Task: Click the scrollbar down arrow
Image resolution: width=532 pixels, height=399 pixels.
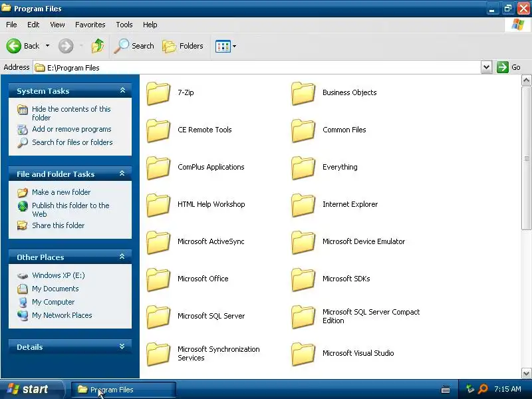Action: (x=526, y=373)
